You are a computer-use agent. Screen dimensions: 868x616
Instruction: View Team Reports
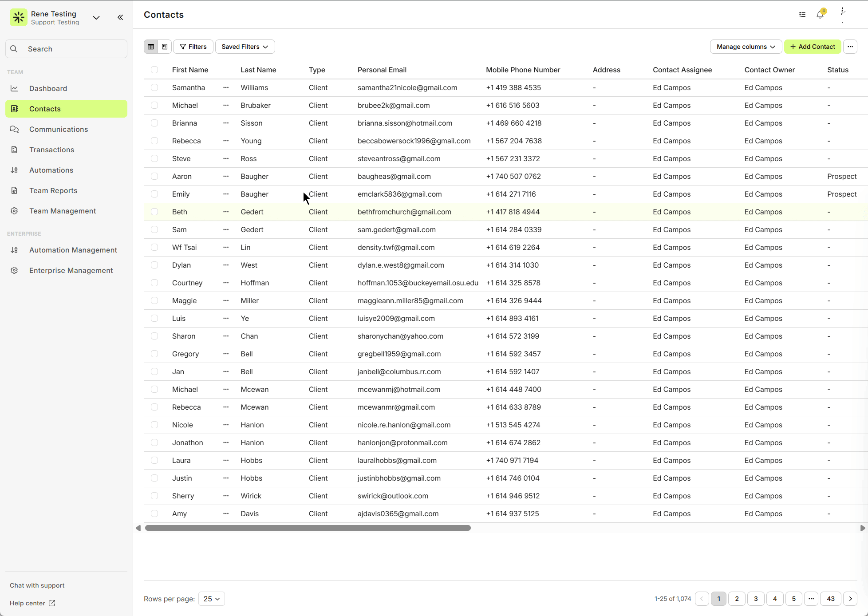(53, 190)
